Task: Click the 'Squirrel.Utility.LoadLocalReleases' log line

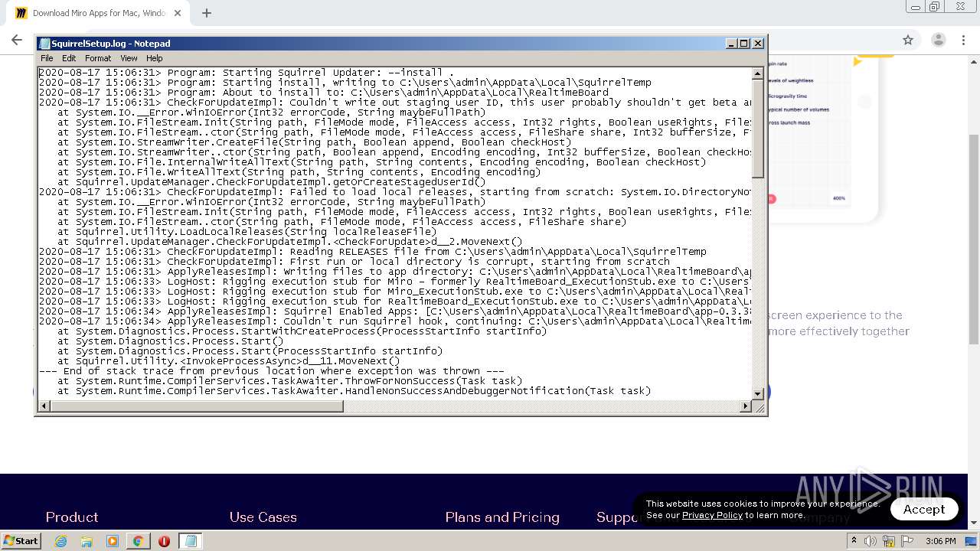Action: pos(247,232)
